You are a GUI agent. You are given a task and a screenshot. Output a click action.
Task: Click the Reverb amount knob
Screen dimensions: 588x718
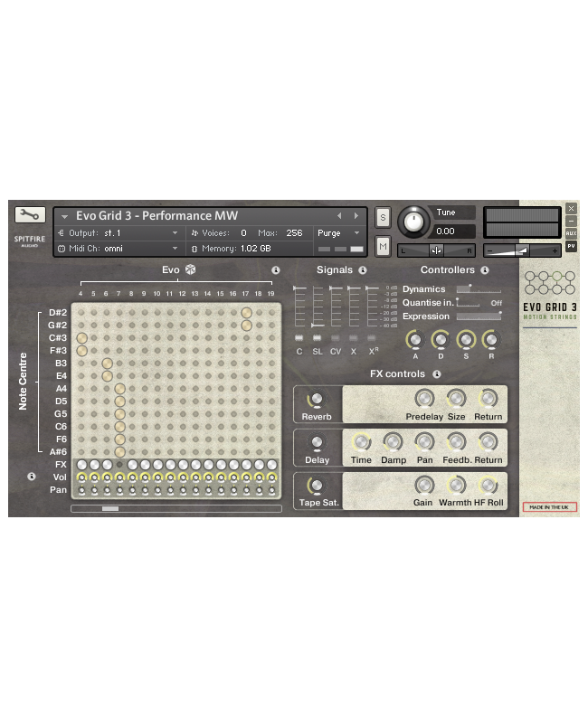[317, 399]
